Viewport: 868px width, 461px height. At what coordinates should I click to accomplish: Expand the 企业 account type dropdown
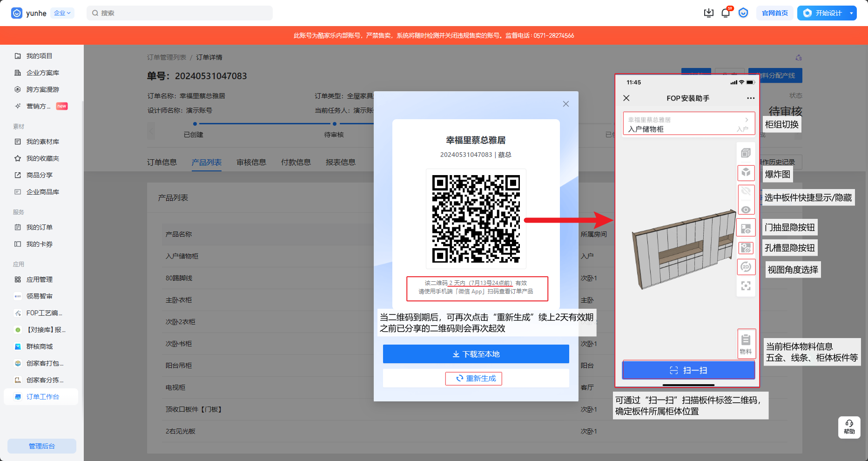coord(62,13)
